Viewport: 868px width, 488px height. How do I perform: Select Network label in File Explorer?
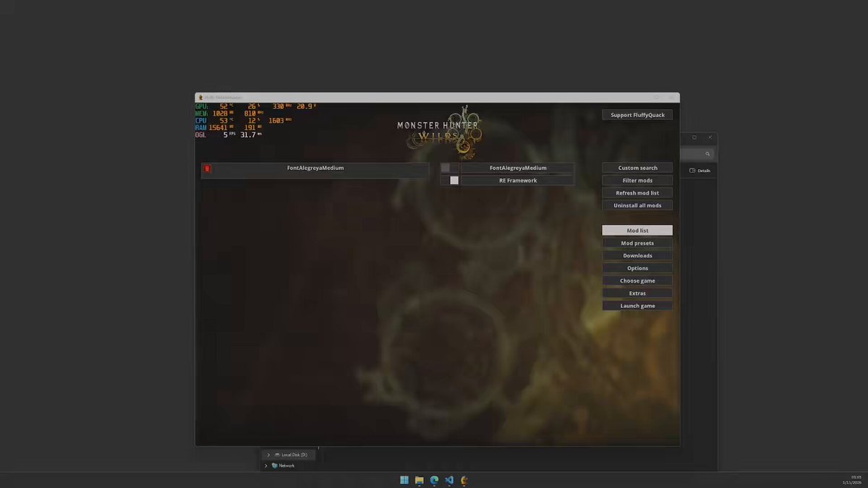(x=286, y=466)
